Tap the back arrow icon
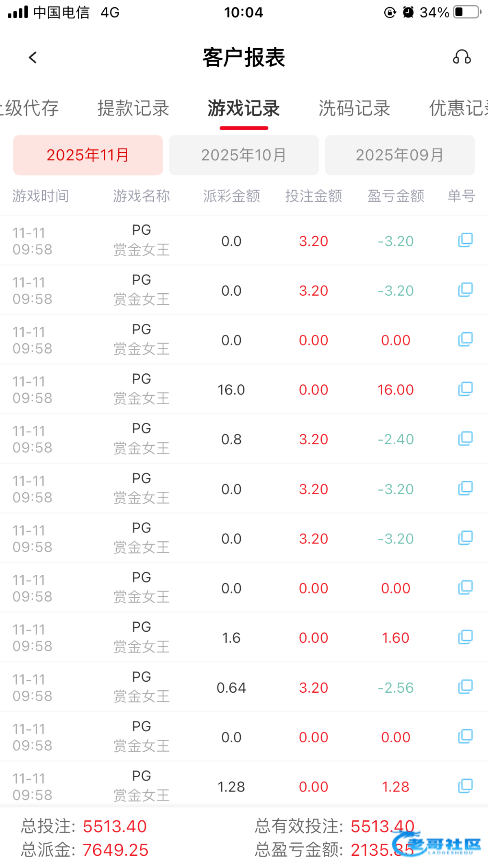The image size is (488, 868). tap(33, 57)
